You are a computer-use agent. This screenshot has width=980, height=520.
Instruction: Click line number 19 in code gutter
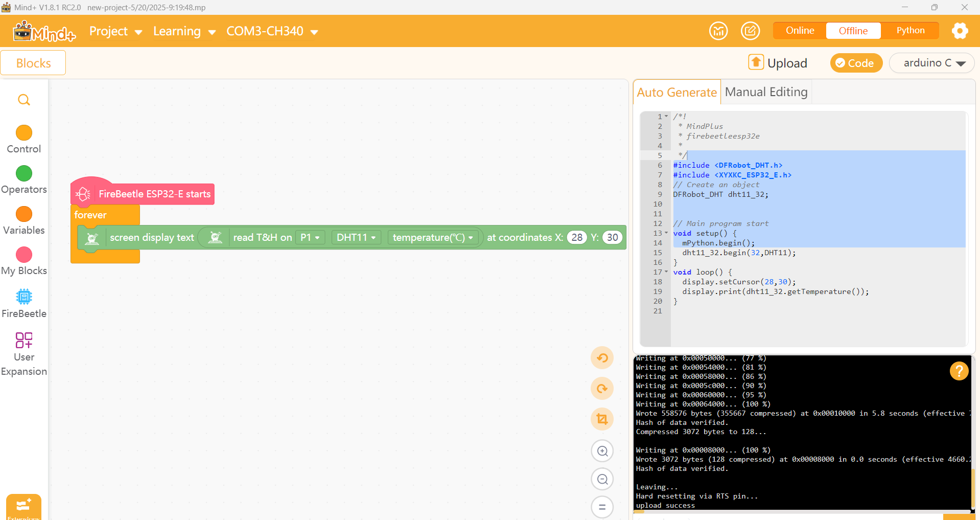point(658,291)
